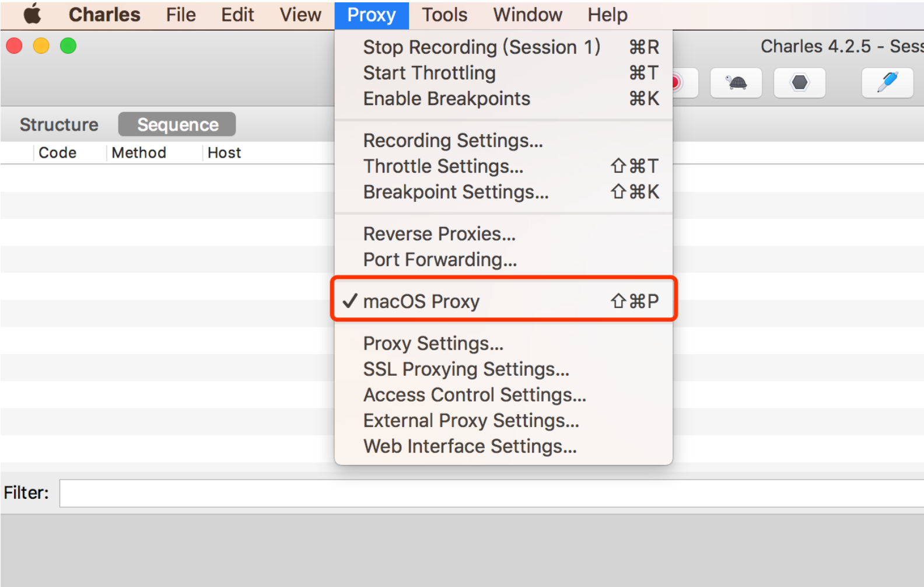
Task: Open the Window menu
Action: point(528,15)
